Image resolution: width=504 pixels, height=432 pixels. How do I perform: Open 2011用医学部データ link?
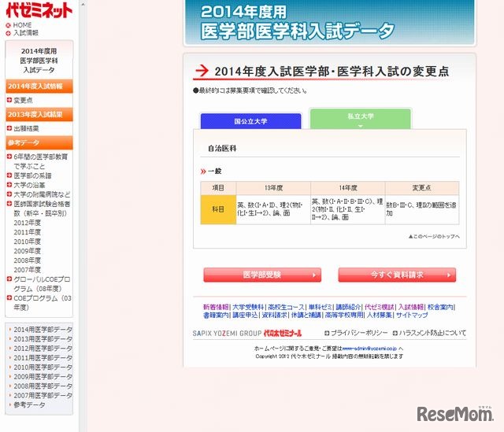click(x=43, y=358)
